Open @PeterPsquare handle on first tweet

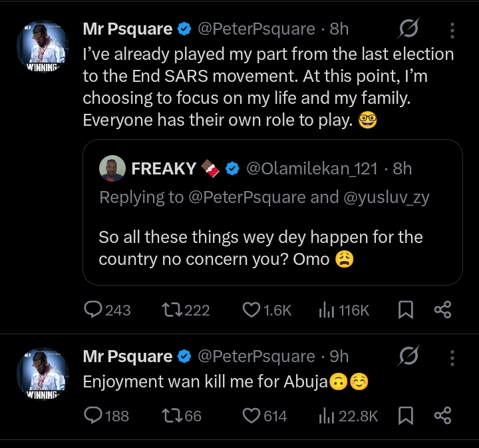pos(256,29)
